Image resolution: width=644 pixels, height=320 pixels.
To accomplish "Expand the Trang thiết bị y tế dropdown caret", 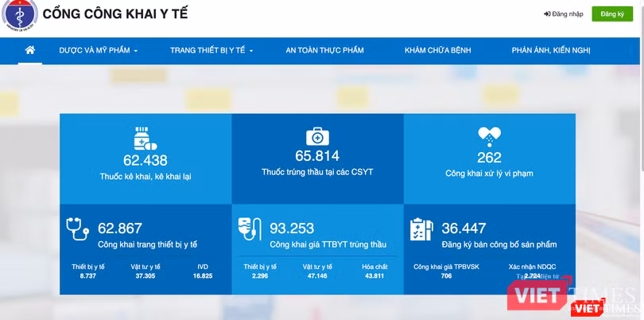I will pos(251,51).
